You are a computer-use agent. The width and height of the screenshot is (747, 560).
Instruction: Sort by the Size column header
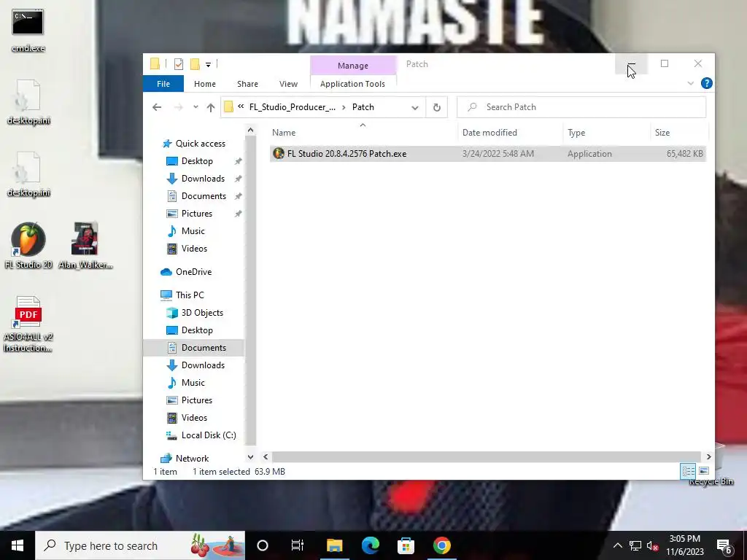(678, 133)
